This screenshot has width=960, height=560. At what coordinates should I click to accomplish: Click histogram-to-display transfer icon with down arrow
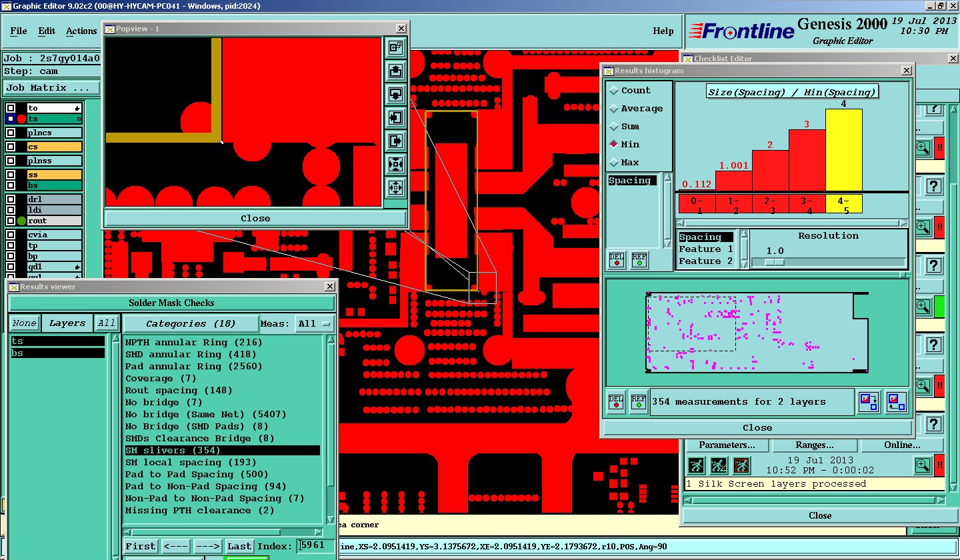pyautogui.click(x=868, y=402)
